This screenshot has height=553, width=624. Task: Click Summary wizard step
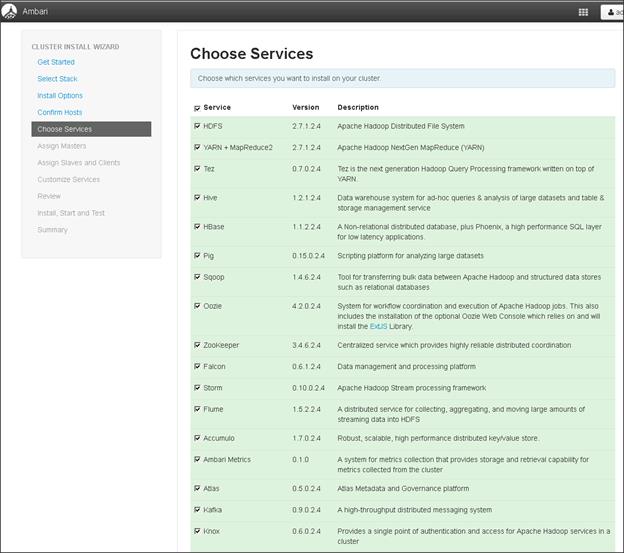coord(53,230)
